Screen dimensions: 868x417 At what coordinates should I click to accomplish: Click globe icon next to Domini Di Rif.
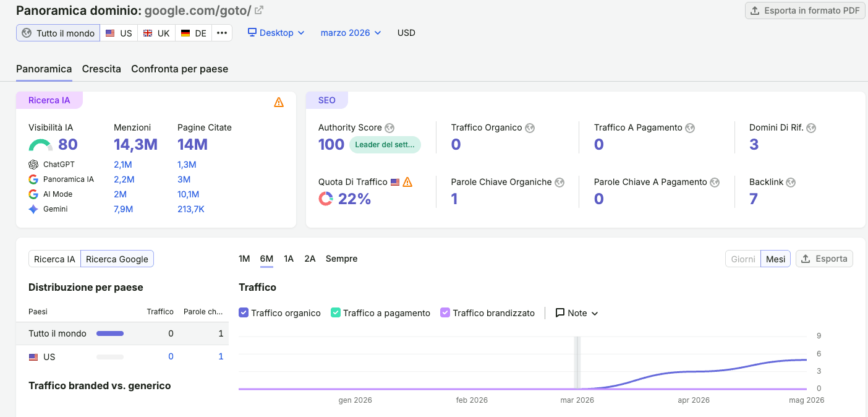pos(811,128)
